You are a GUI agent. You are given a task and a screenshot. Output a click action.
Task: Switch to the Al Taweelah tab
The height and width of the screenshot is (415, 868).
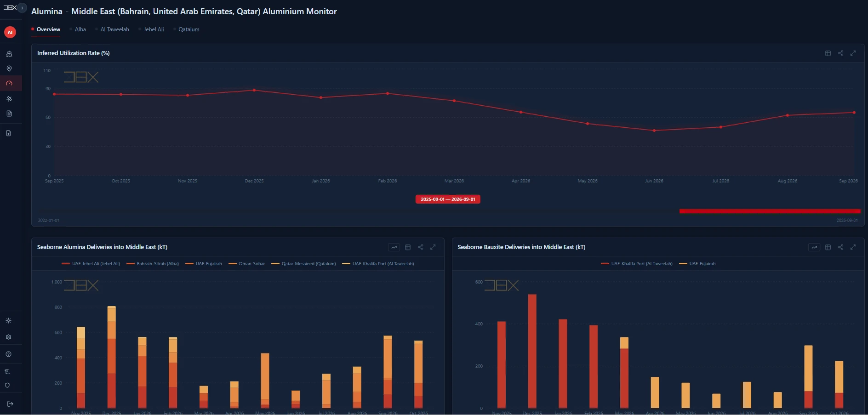tap(114, 29)
